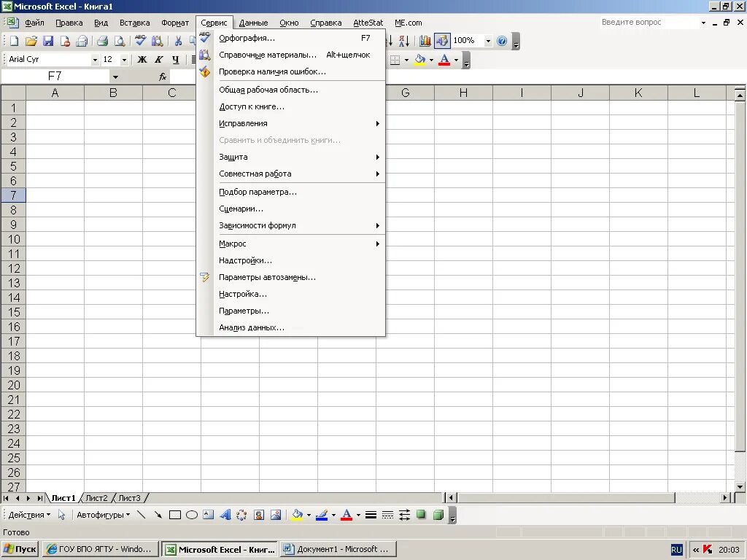Open the Действия dropdown menu
This screenshot has width=747, height=560.
click(29, 515)
